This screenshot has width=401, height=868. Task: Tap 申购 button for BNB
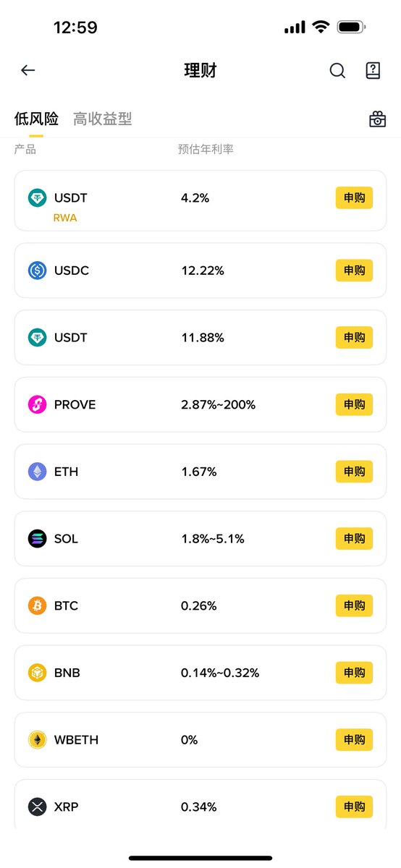pos(354,673)
